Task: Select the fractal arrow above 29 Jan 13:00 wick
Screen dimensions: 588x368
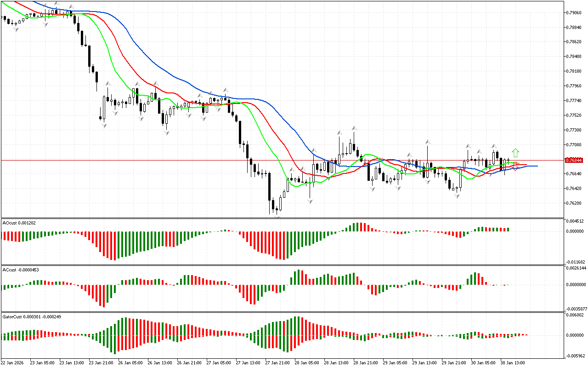Action: coord(428,142)
